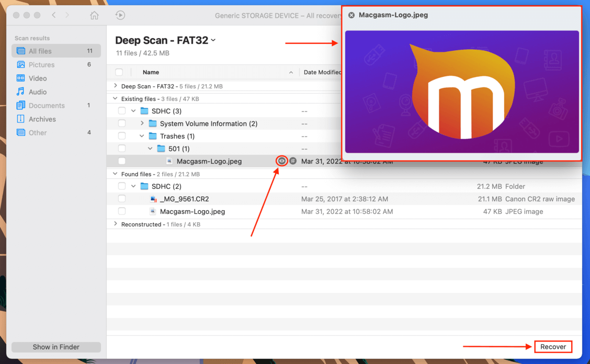Collapse the SDHC (2) folder

pos(133,186)
